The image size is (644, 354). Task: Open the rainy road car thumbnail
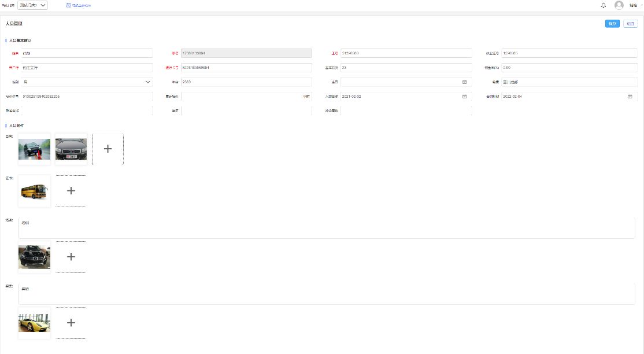(35, 149)
